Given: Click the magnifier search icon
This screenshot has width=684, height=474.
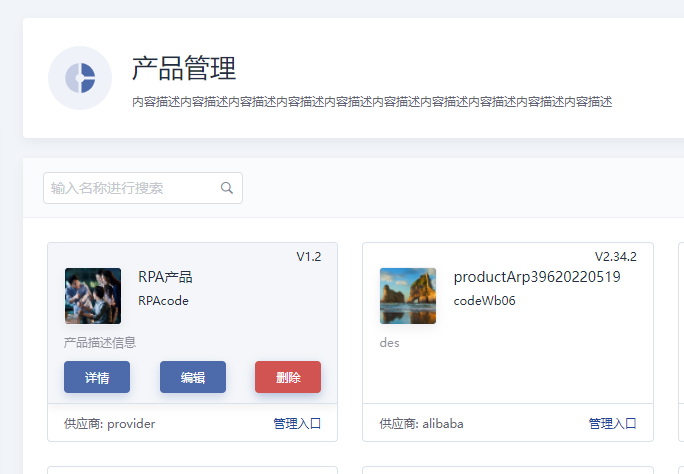Looking at the screenshot, I should click(x=227, y=188).
